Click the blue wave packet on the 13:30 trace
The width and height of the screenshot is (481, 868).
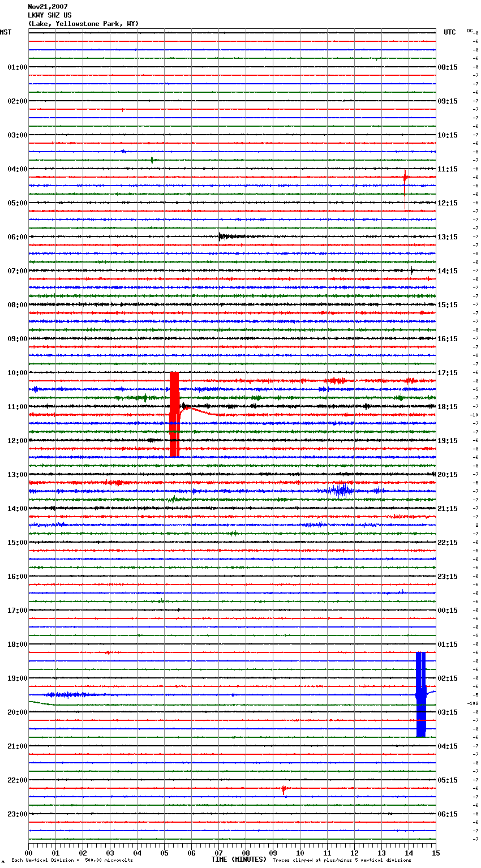[x=341, y=491]
